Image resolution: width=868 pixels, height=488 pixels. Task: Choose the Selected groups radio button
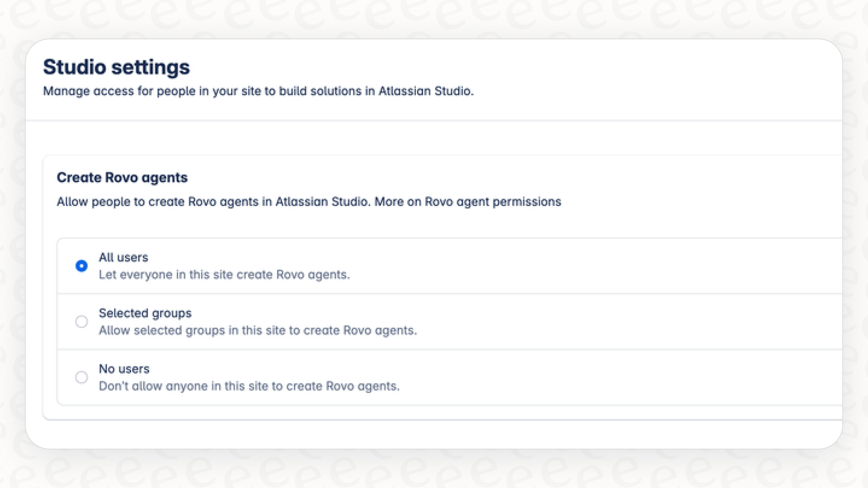click(81, 322)
